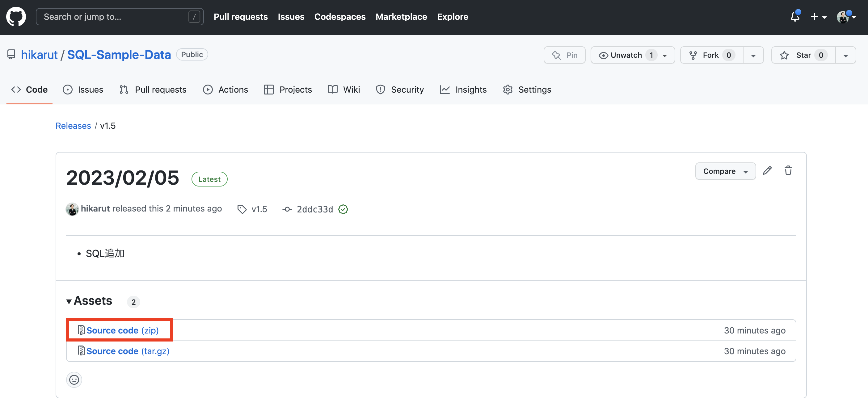Focus the 'Search or jump to' field
This screenshot has width=868, height=415.
tap(120, 17)
